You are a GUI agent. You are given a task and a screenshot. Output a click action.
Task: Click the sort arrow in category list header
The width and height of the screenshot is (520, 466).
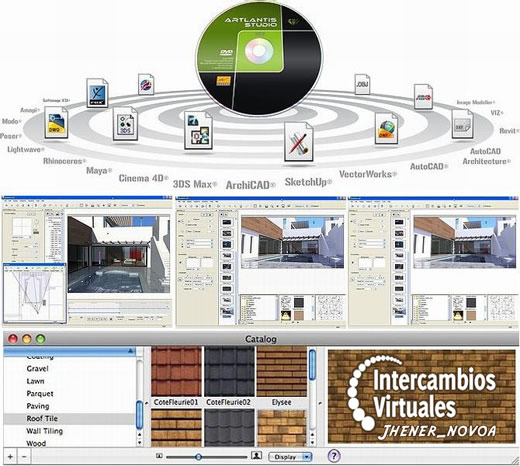point(130,351)
